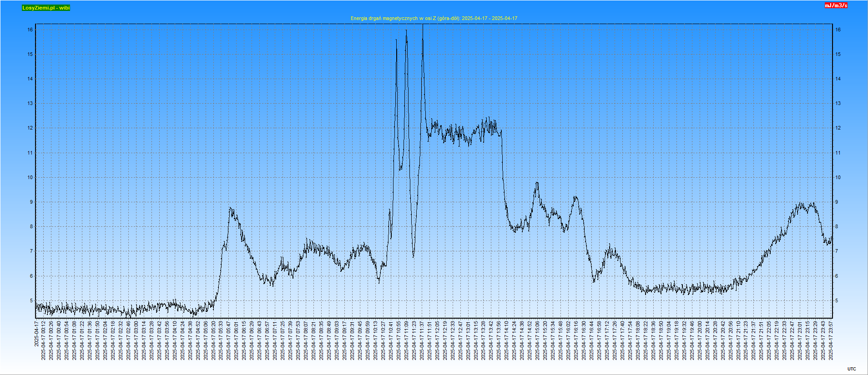This screenshot has width=868, height=375.
Task: Click value 12 on the left y-axis
Action: coord(30,128)
